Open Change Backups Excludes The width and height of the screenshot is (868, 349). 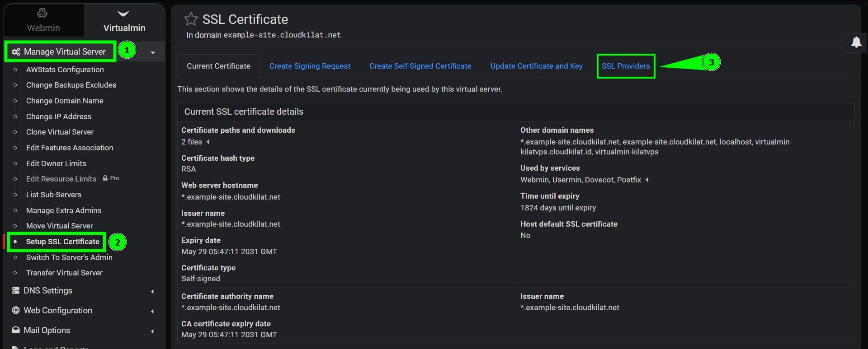[71, 85]
